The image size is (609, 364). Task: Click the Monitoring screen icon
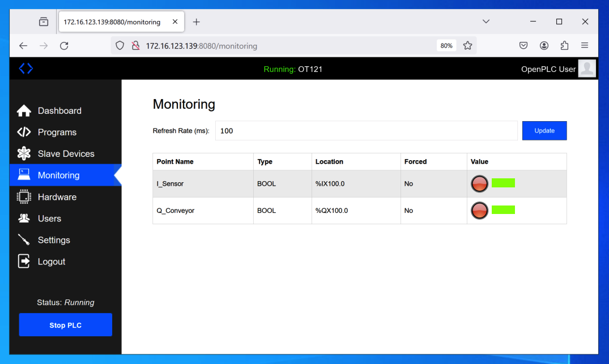[24, 174]
